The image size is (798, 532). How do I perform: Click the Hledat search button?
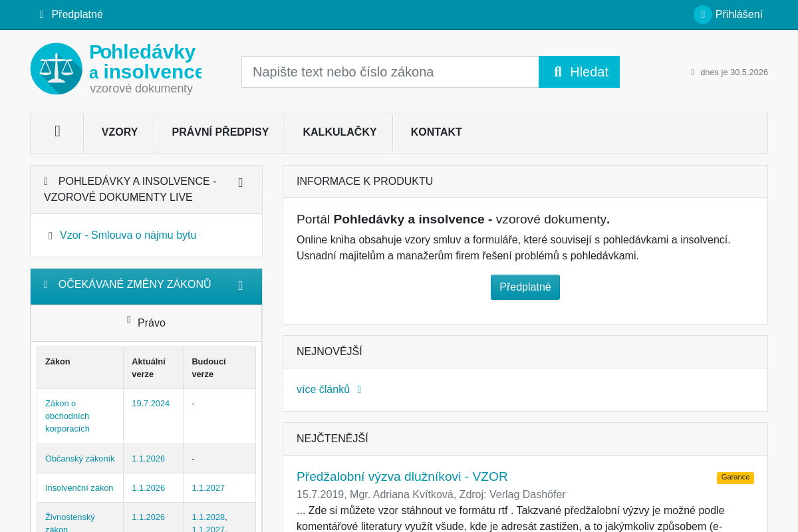(x=579, y=72)
